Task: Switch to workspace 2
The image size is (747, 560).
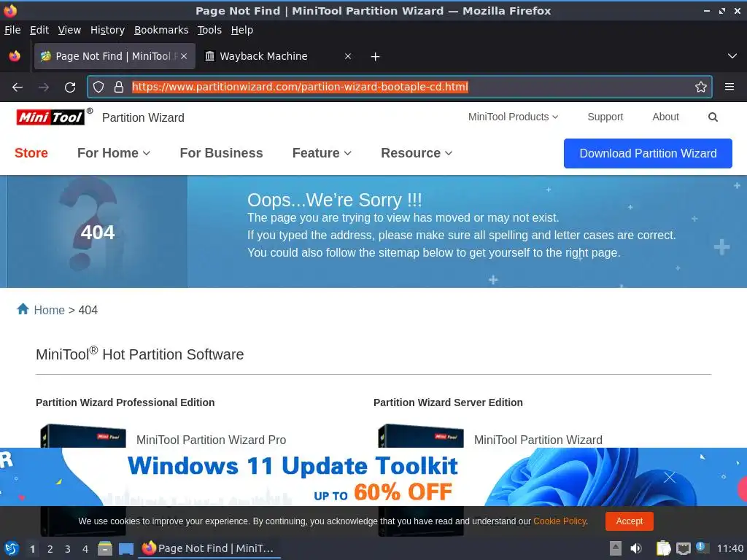Action: 50,549
